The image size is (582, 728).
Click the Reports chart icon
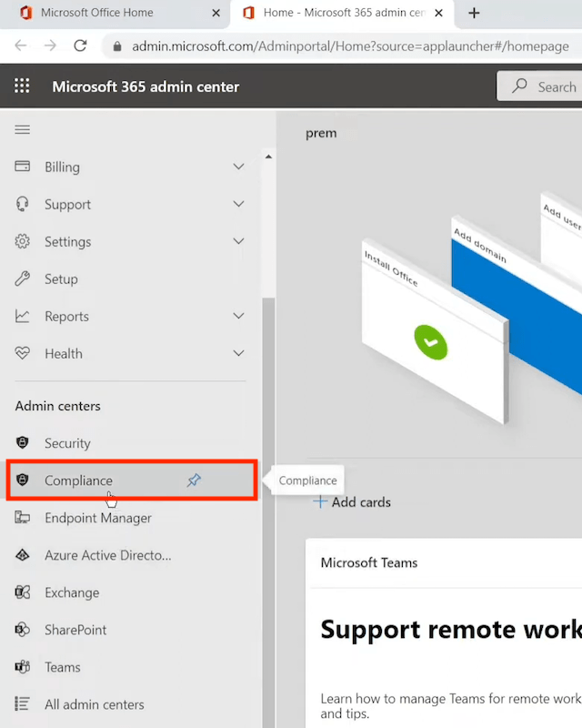(22, 316)
